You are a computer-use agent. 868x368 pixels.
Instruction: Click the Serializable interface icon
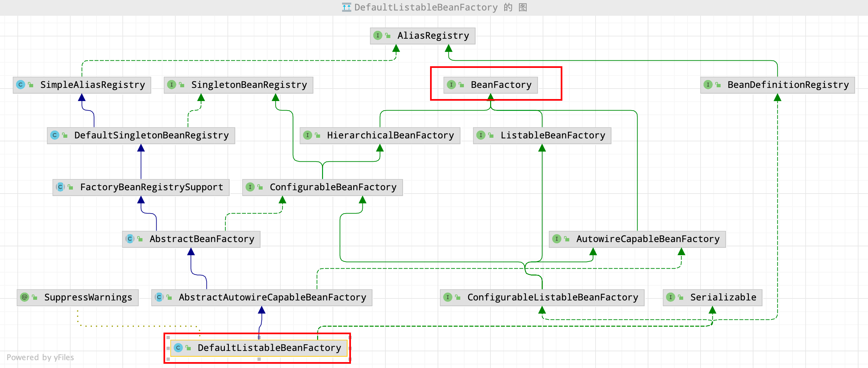(x=671, y=297)
